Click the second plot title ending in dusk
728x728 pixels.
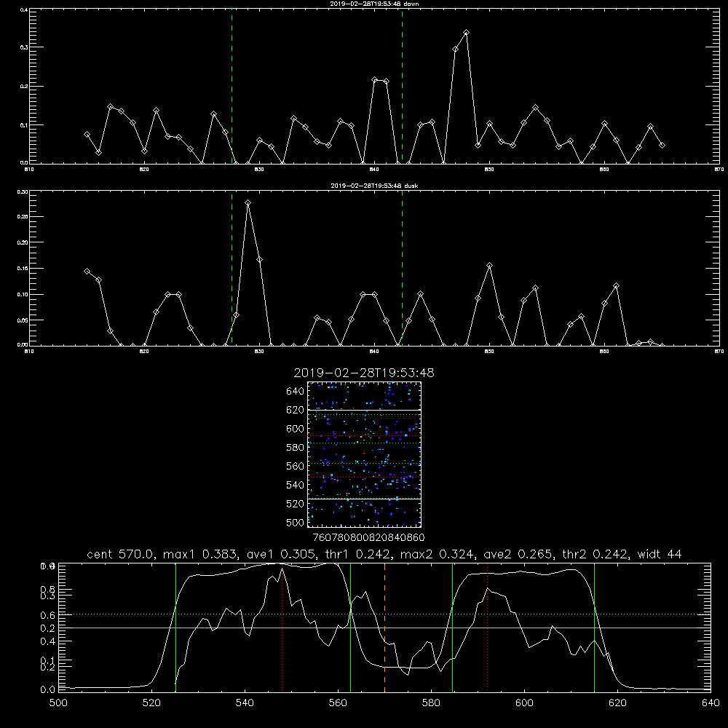(x=374, y=186)
